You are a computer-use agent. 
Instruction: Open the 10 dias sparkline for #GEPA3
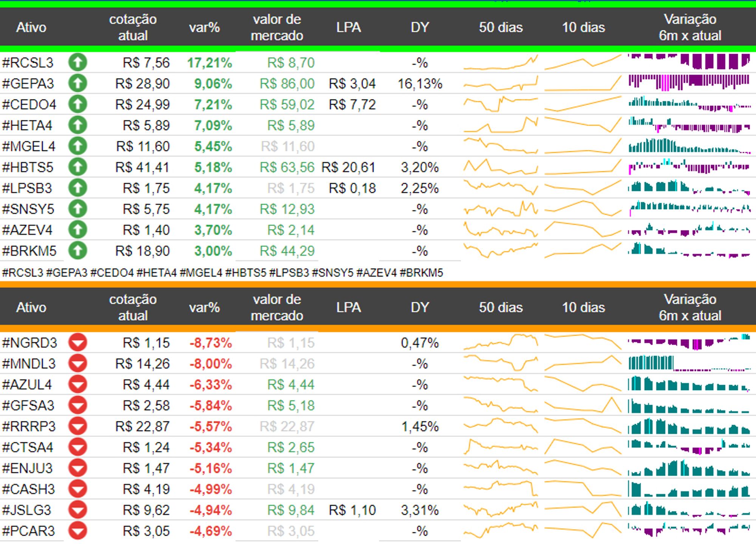[583, 83]
